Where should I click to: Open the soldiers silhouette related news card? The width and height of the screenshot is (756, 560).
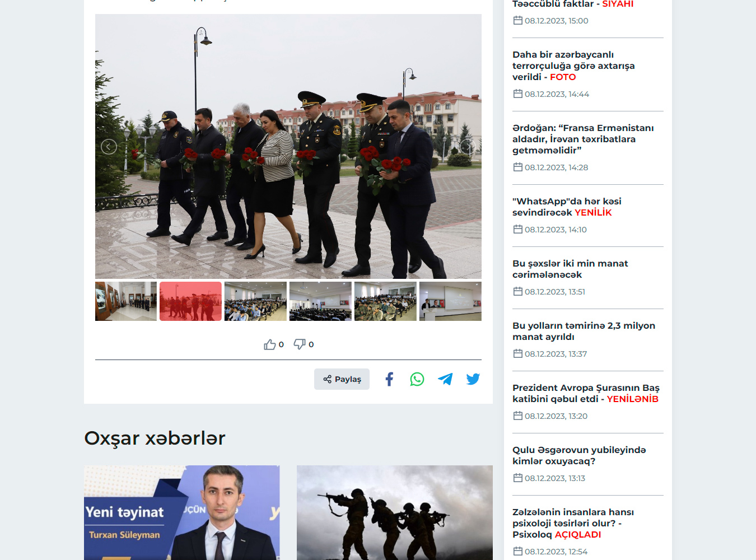tap(394, 512)
